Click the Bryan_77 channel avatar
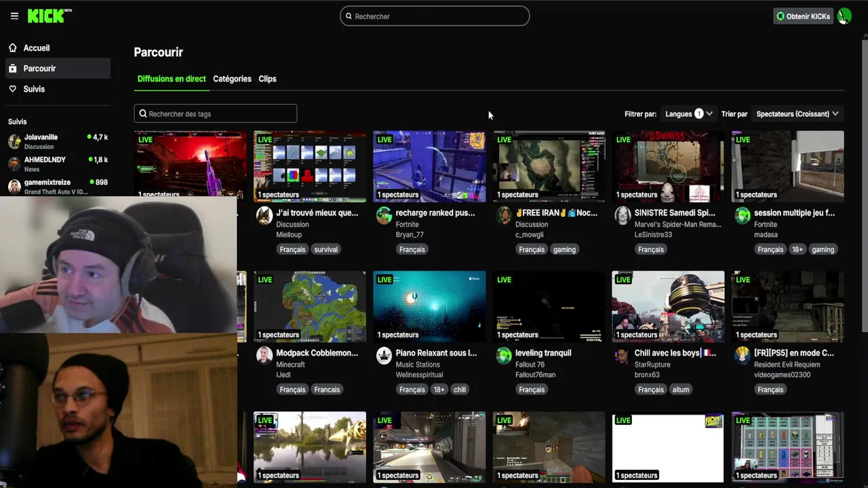The image size is (868, 488). [384, 216]
